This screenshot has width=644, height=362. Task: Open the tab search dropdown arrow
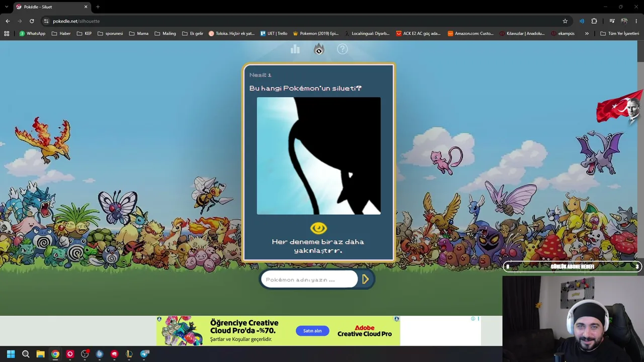point(6,7)
